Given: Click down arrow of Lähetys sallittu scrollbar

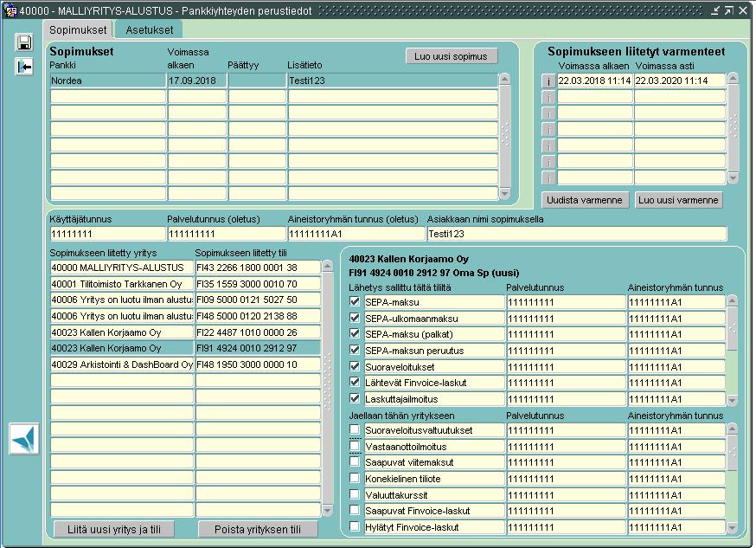Looking at the screenshot, I should pos(732,400).
